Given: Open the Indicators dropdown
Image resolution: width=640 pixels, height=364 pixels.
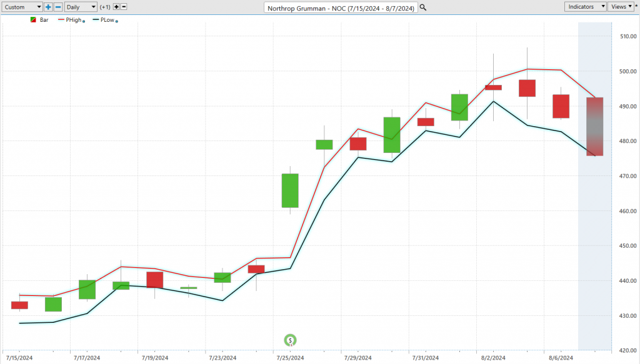Looking at the screenshot, I should 585,6.
